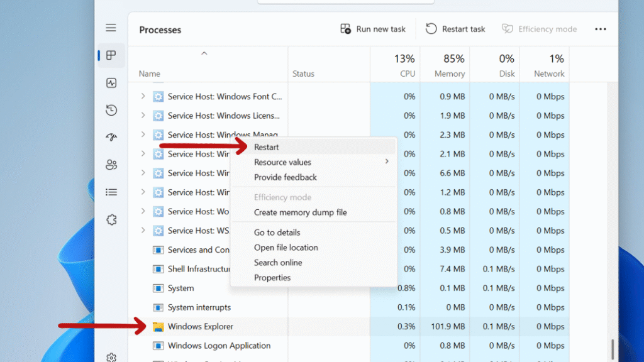Screen dimensions: 644x362
Task: Select the System interrupts process
Action: tap(349, 307)
